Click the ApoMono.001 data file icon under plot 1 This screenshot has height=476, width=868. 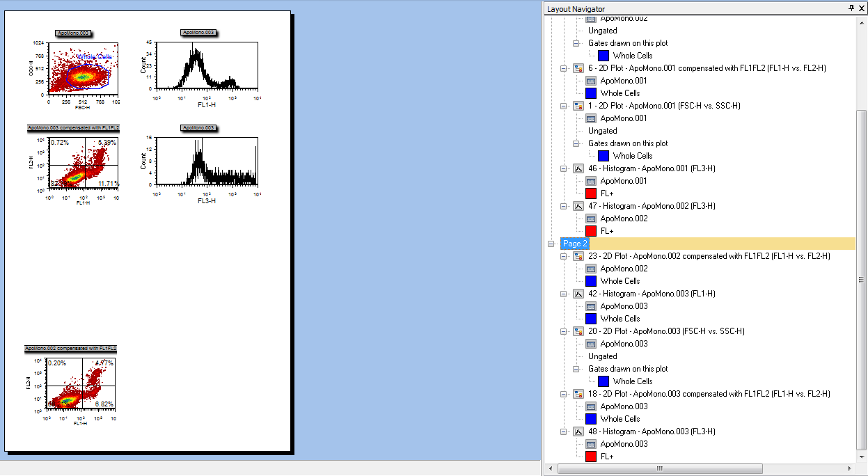(x=591, y=118)
